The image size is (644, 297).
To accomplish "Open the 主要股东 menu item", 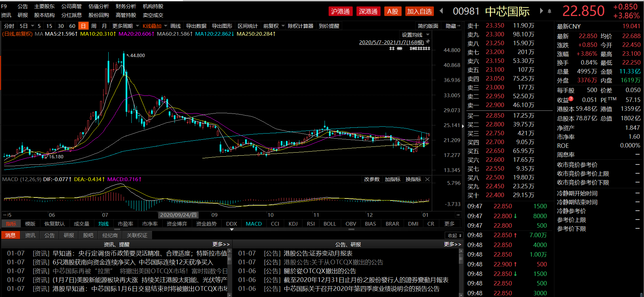I will 44,6.
